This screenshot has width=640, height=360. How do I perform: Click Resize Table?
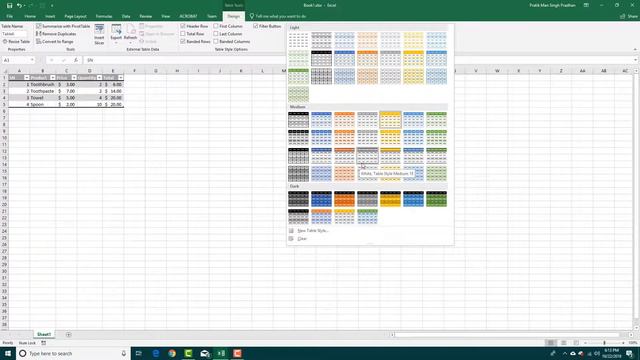[x=16, y=42]
